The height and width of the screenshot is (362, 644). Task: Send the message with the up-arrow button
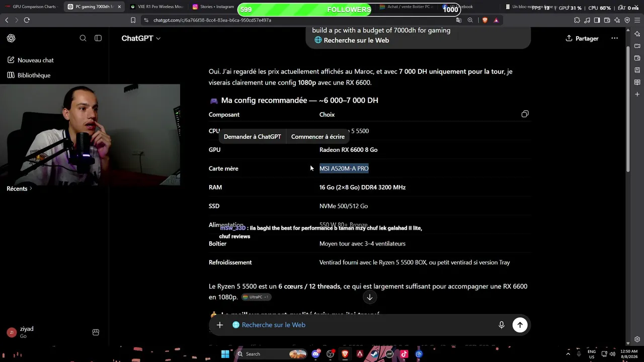pos(520,325)
